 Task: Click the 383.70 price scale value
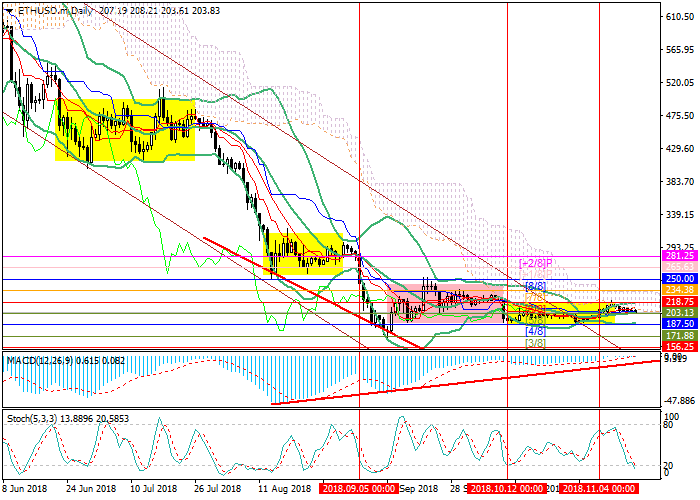click(679, 182)
